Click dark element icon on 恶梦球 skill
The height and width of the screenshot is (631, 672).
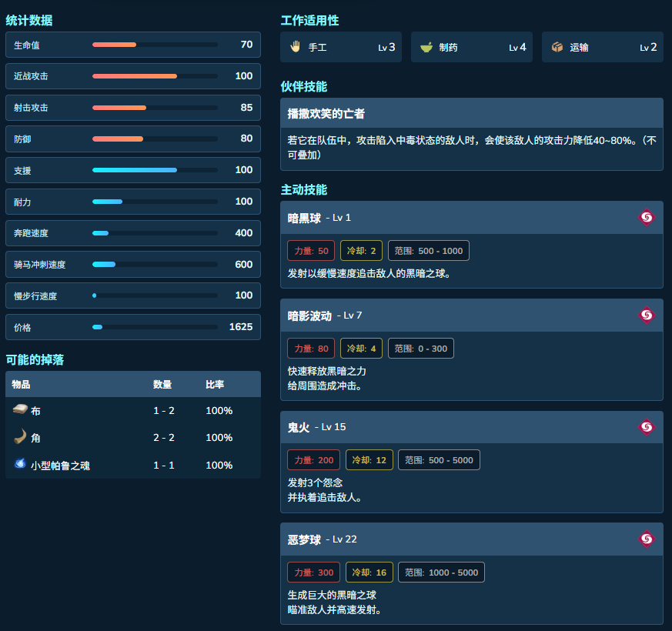click(x=647, y=539)
